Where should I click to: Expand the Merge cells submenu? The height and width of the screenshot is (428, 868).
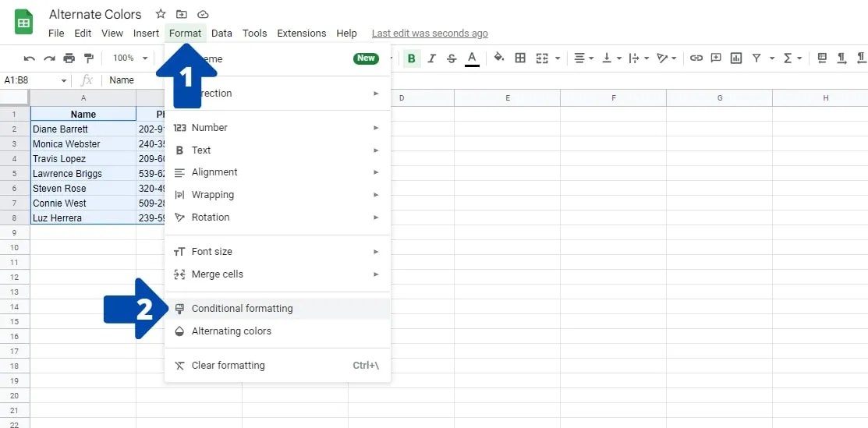(x=278, y=274)
